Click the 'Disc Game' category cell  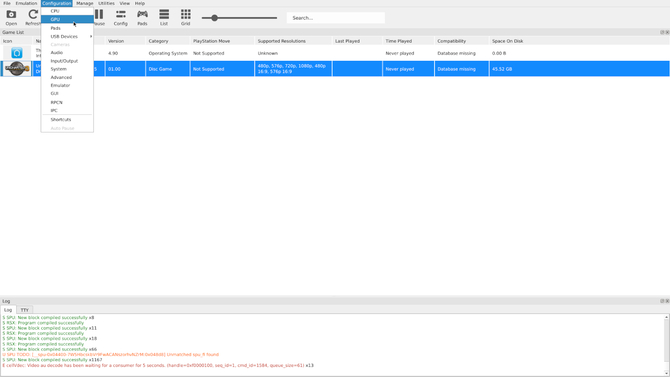click(x=168, y=69)
